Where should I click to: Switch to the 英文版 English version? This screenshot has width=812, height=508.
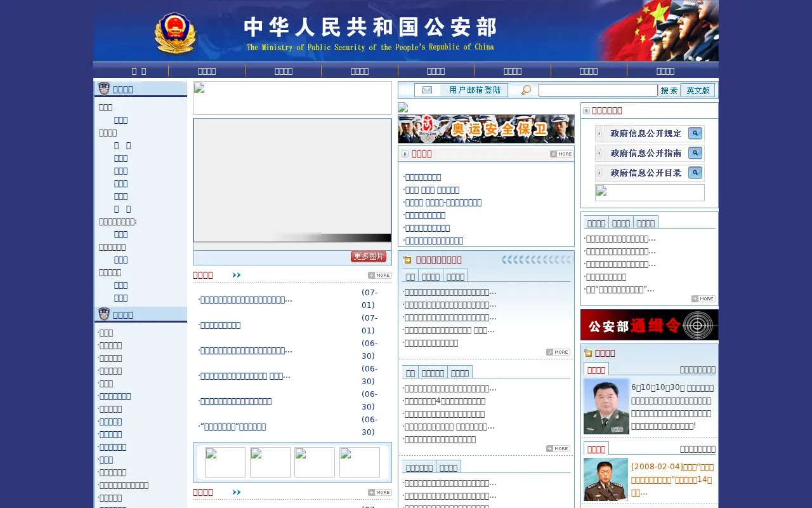698,90
